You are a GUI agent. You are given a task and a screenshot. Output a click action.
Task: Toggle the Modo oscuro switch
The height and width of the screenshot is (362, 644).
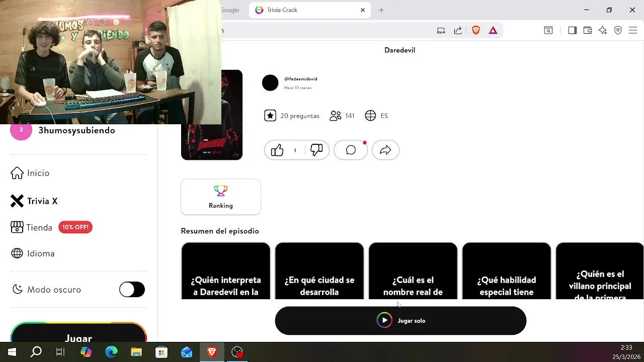click(132, 290)
